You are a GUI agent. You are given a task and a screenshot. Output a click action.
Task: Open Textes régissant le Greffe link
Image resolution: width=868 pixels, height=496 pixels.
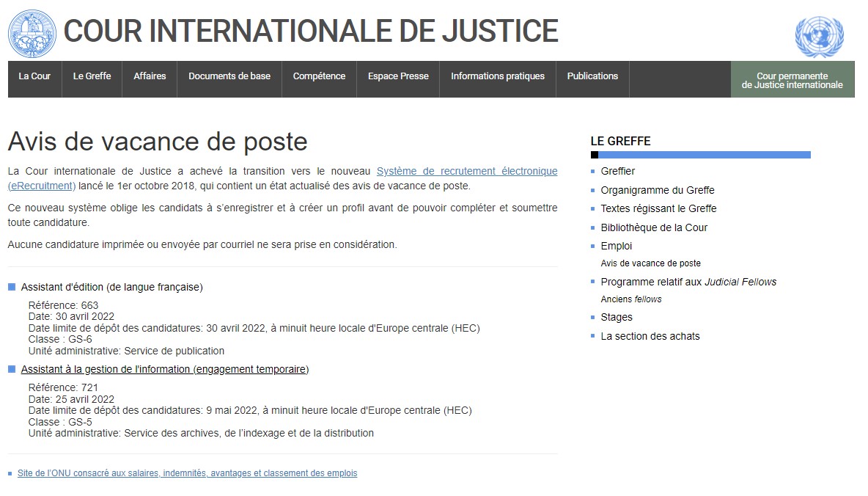tap(658, 208)
